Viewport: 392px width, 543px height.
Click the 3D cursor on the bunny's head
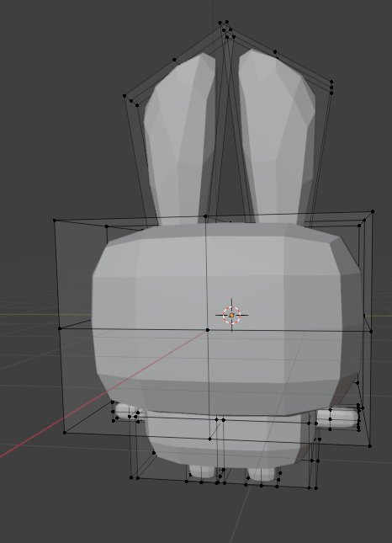pos(231,315)
